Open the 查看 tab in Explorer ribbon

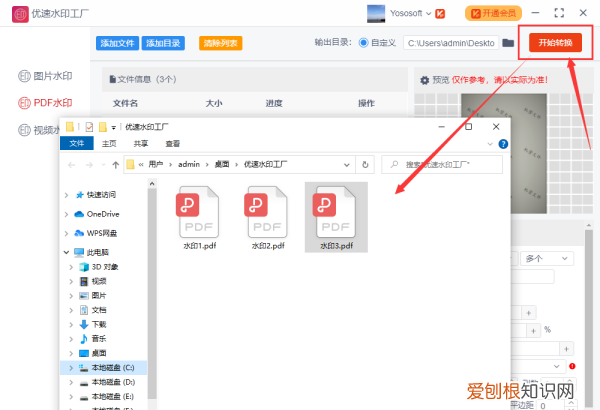coord(173,144)
